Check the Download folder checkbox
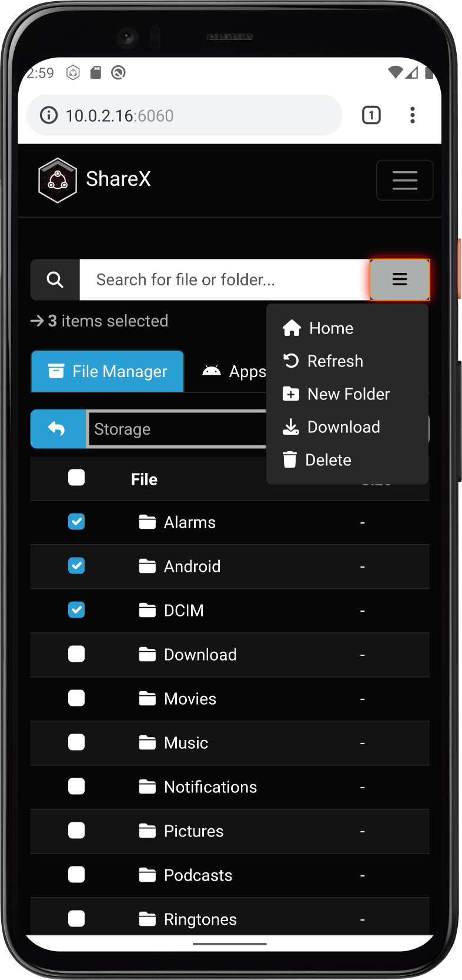The width and height of the screenshot is (462, 980). (76, 654)
